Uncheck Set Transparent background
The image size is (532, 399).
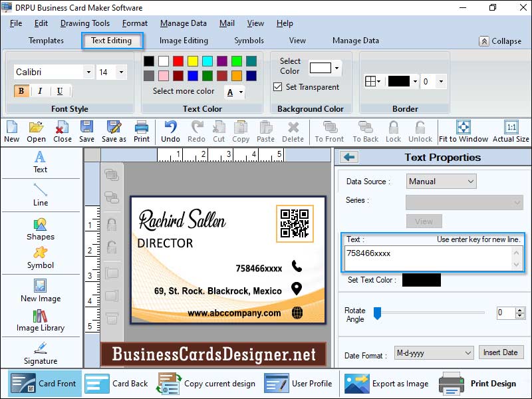pyautogui.click(x=278, y=87)
